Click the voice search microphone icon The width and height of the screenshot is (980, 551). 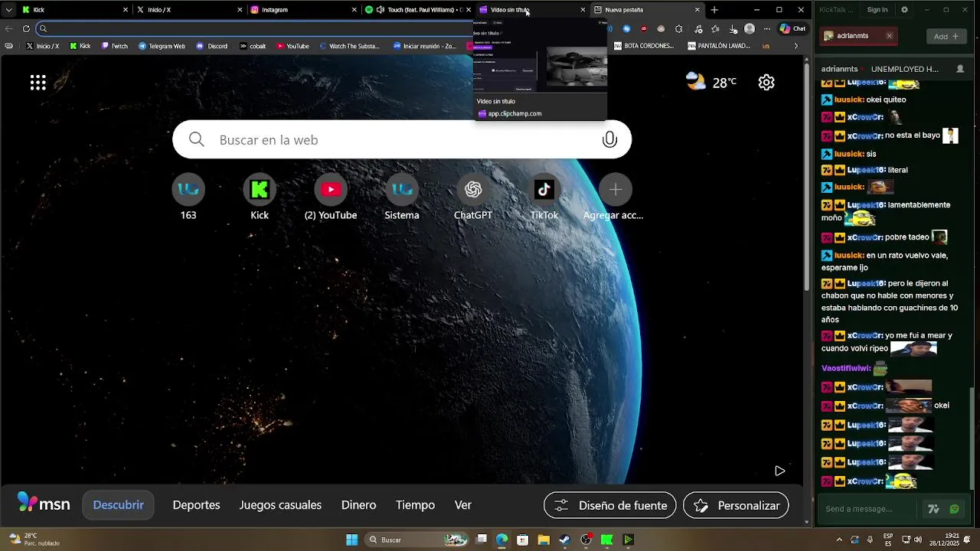[609, 139]
